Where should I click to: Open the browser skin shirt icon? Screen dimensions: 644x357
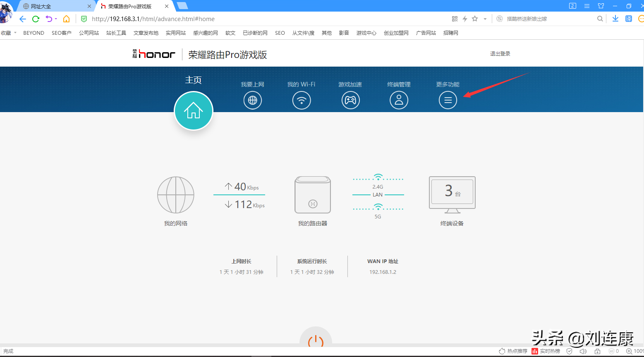601,6
